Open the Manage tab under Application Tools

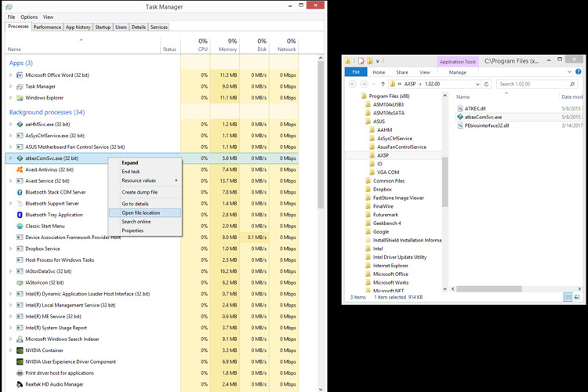[x=458, y=72]
